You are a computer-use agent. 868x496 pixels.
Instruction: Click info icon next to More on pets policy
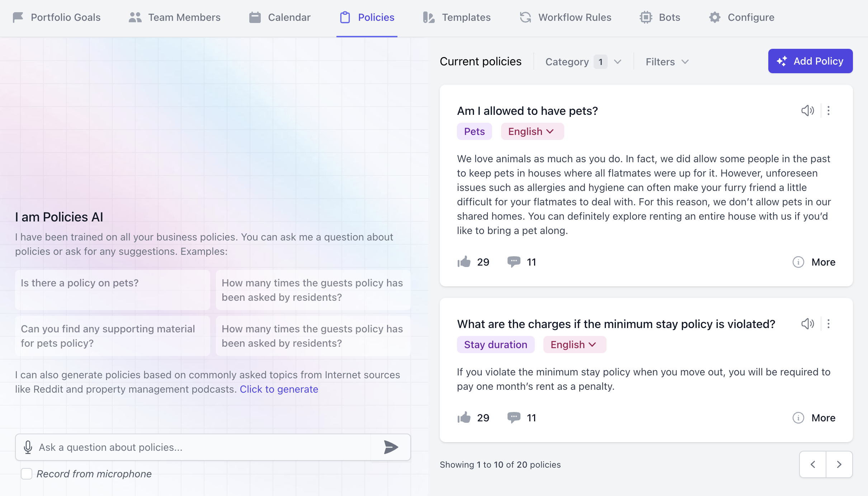click(798, 261)
